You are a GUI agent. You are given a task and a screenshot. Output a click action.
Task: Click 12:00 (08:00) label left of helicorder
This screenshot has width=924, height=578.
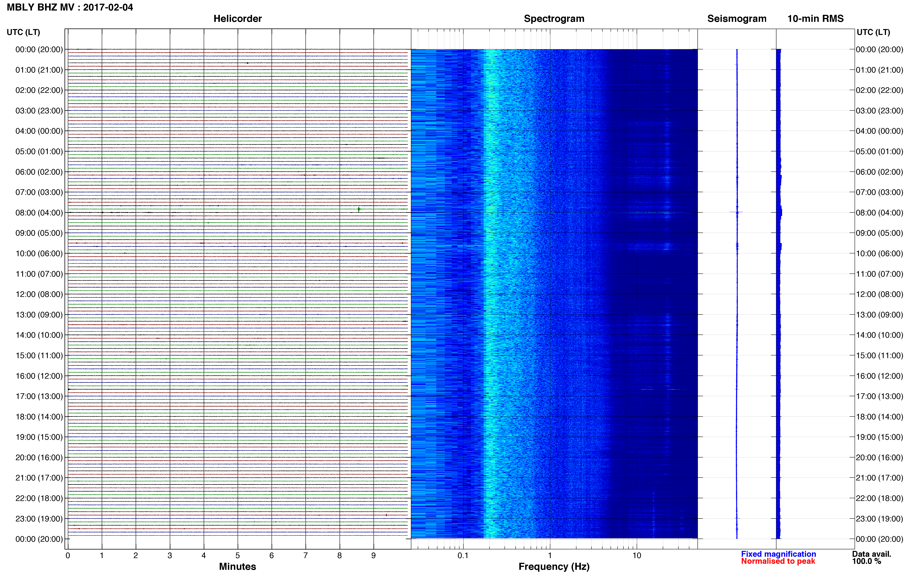point(39,294)
